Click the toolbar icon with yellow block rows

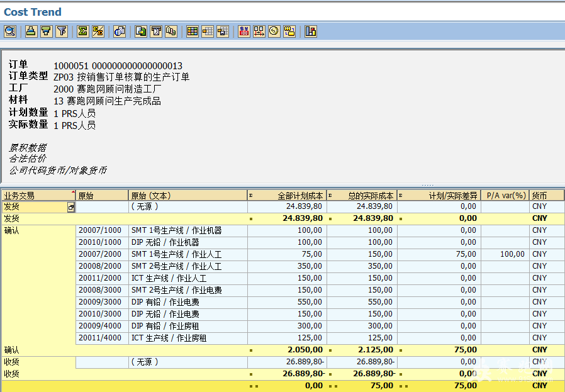pos(289,31)
